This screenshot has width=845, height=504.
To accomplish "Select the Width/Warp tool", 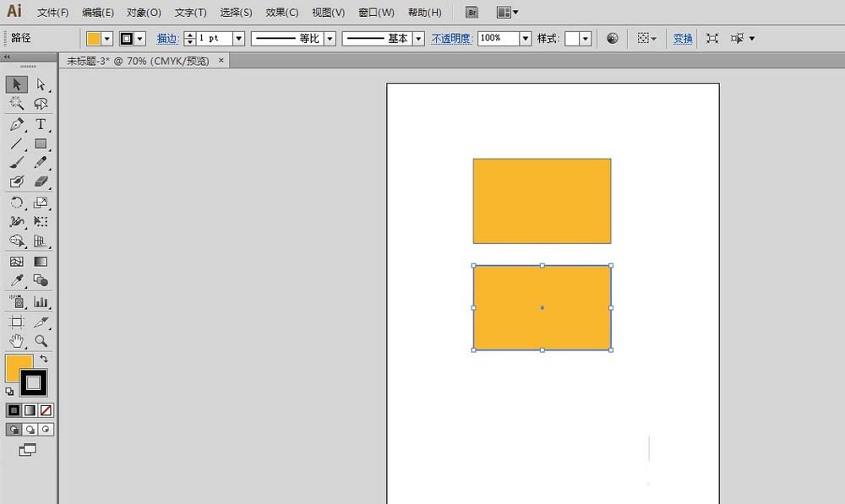I will click(17, 222).
